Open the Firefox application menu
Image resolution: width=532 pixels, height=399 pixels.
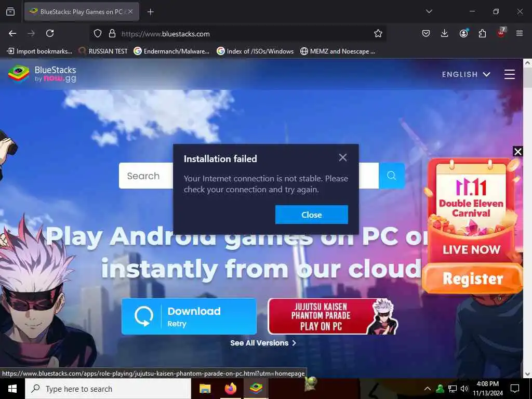tap(520, 33)
